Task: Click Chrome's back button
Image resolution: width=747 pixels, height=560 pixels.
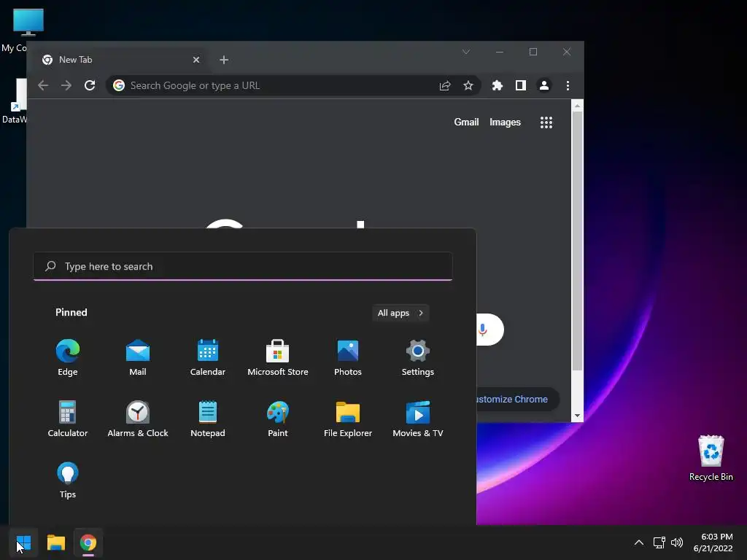Action: click(x=43, y=85)
